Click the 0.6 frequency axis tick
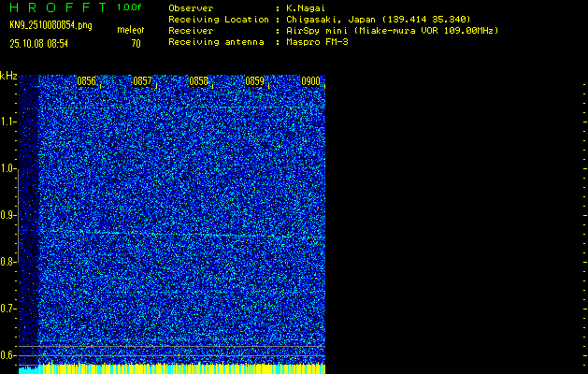Viewport: 588px width, 374px height. (8, 355)
